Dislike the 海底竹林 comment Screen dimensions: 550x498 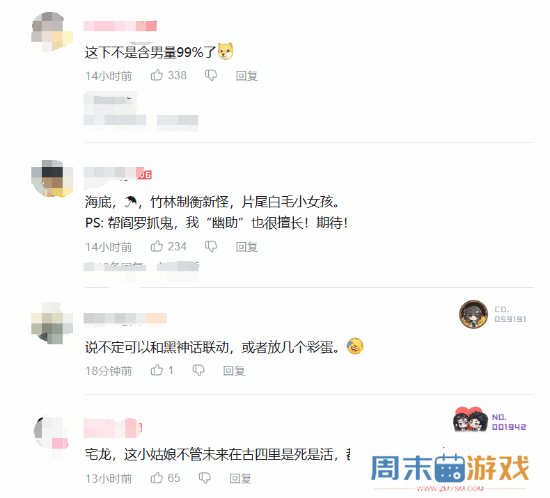(x=211, y=246)
